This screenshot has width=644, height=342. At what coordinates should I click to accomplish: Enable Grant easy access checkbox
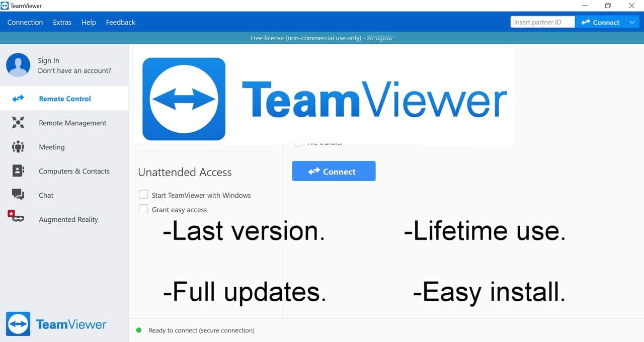(143, 209)
